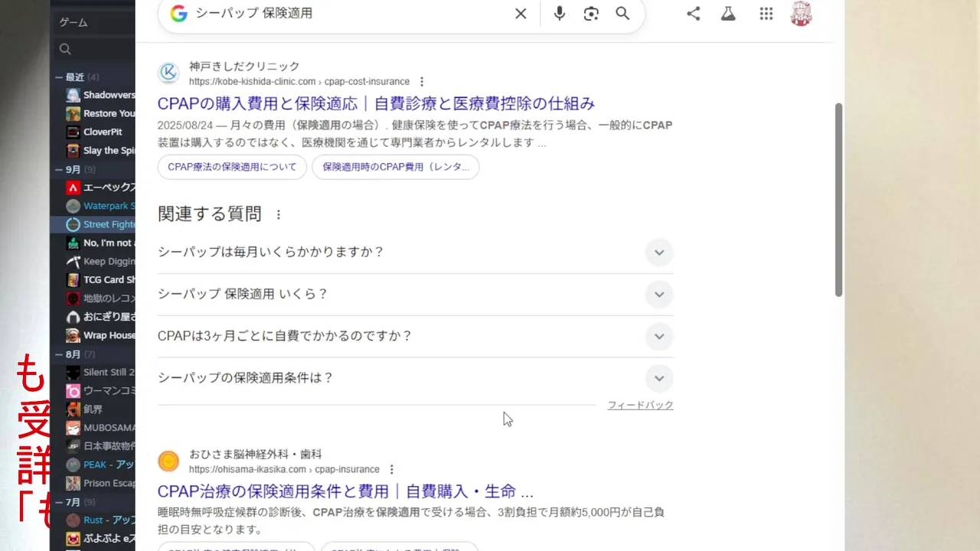Collapse the 最近 group in Steam library
The height and width of the screenshot is (551, 980).
coord(59,77)
